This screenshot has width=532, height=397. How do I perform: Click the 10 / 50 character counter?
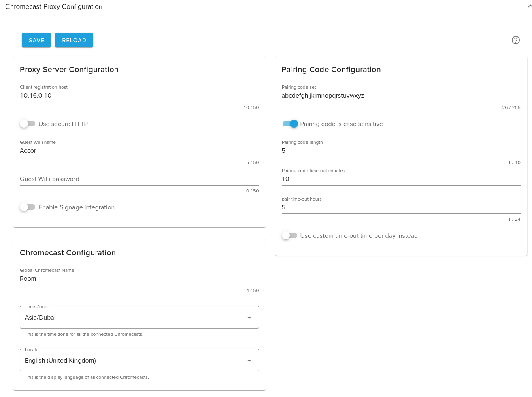pos(251,107)
